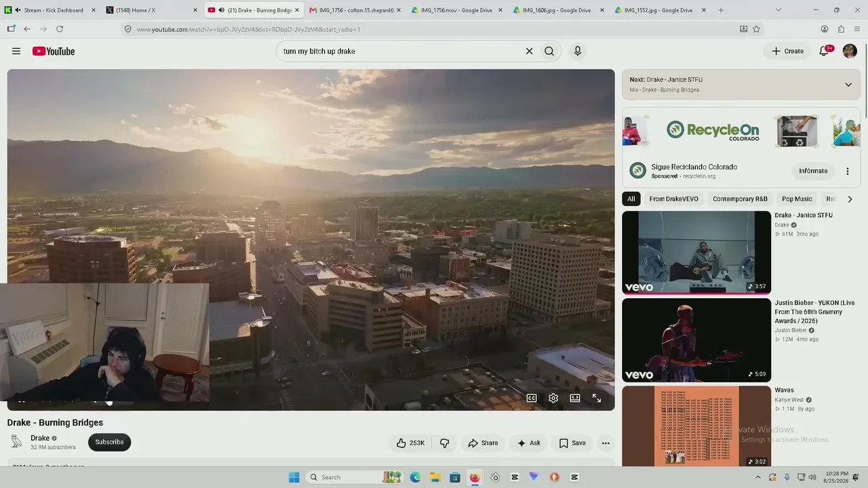The image size is (868, 488).
Task: Open the Waves video thumbnail
Action: coord(696,426)
